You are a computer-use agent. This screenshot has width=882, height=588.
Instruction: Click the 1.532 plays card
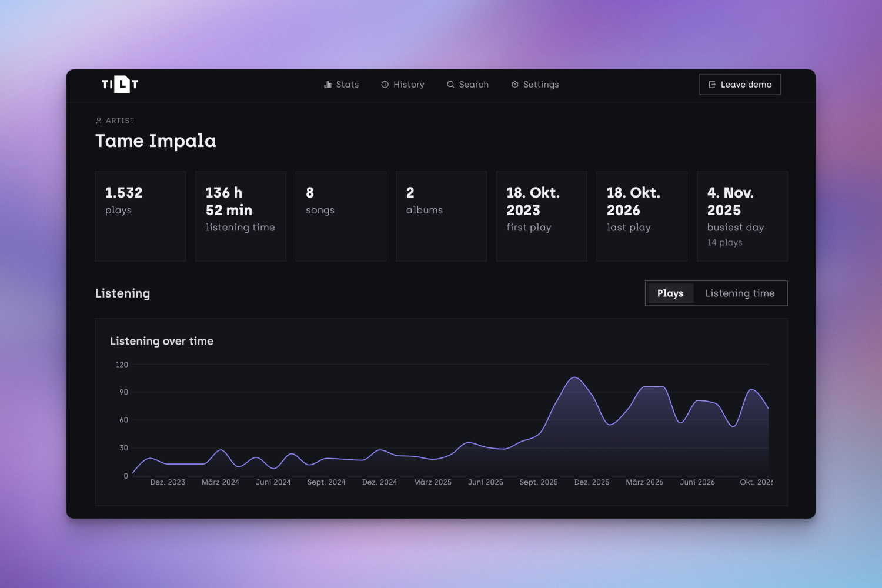click(x=141, y=216)
